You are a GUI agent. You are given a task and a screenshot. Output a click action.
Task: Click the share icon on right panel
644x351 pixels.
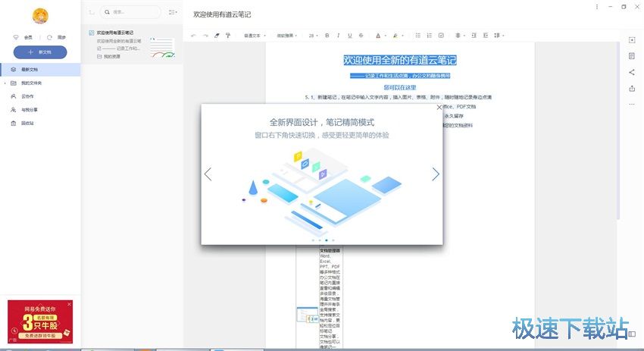point(632,72)
